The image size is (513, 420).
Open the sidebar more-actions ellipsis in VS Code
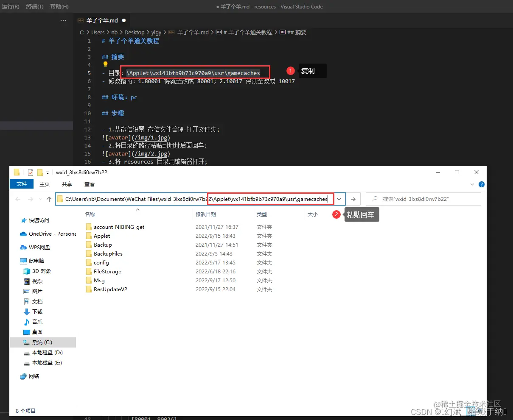click(x=63, y=20)
